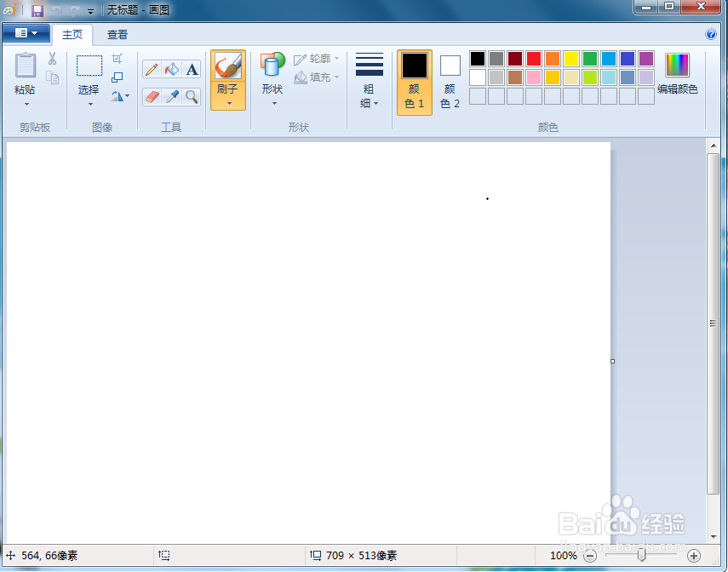Expand the Size (粗细) dropdown arrow
The height and width of the screenshot is (572, 728).
click(x=375, y=103)
